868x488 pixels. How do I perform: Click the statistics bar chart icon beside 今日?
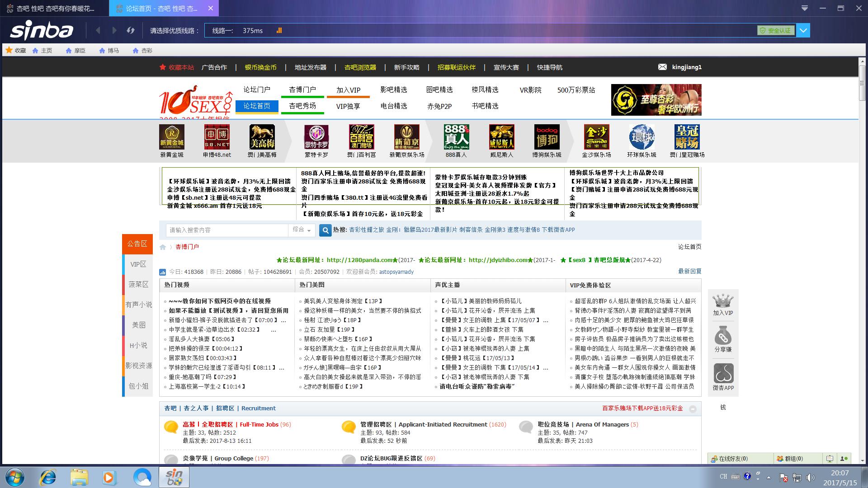click(163, 272)
